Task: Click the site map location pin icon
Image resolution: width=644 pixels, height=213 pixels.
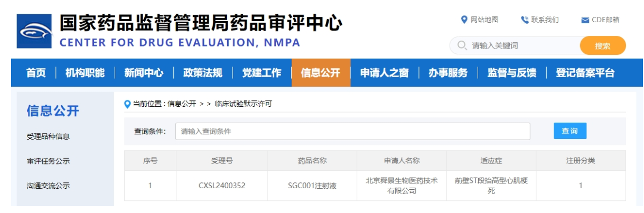Action: point(464,20)
